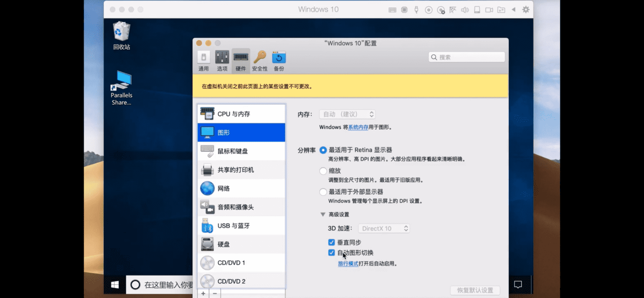
Task: Open 共享的打印机 printer settings
Action: point(241,170)
